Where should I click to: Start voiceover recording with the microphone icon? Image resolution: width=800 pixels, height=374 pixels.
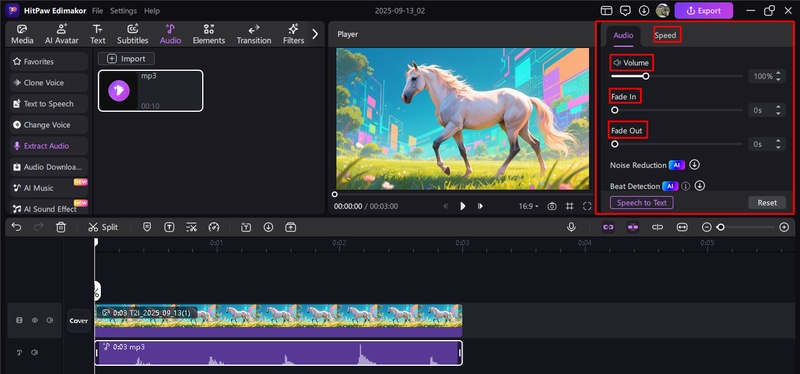tap(571, 227)
